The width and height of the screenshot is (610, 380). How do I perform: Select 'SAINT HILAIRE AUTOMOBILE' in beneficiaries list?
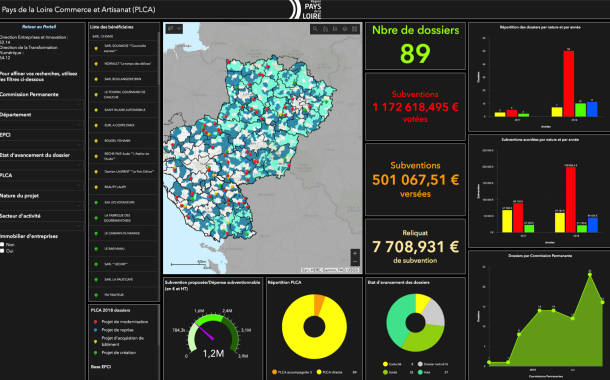[x=123, y=110]
